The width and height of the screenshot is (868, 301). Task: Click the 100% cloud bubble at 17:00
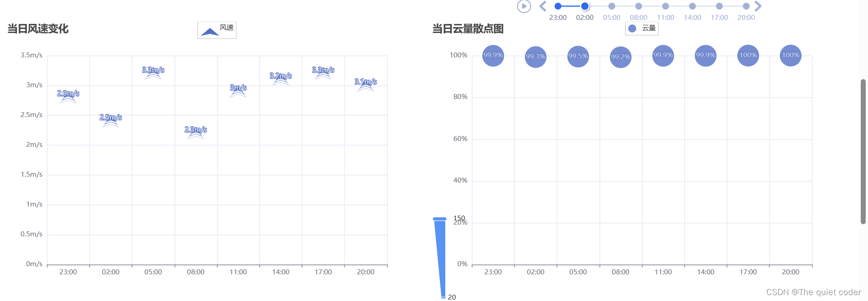[x=748, y=56]
